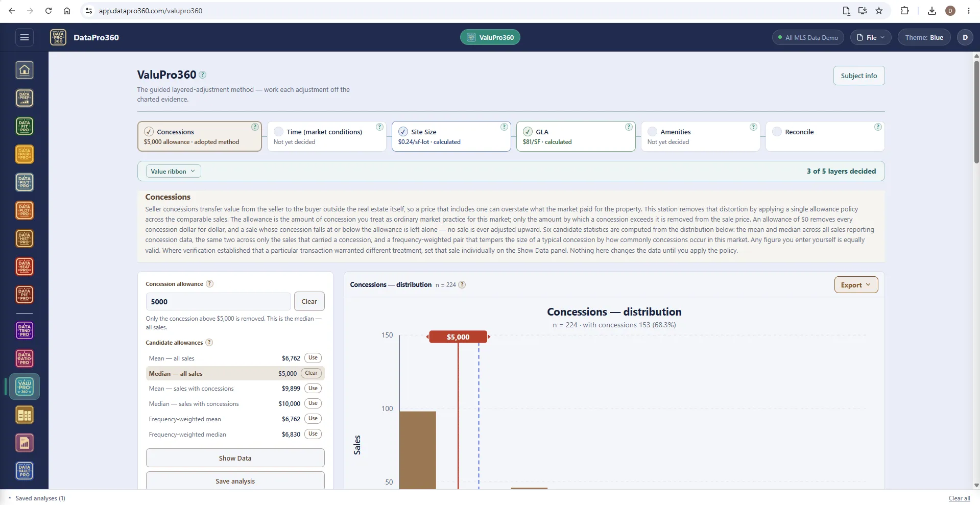This screenshot has width=980, height=505.
Task: Toggle the Site Size check circle
Action: click(403, 132)
